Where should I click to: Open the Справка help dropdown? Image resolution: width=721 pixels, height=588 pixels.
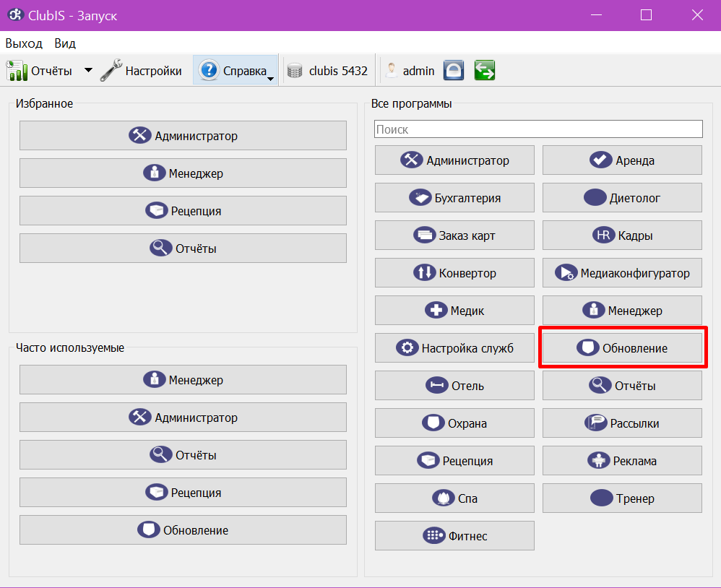236,70
